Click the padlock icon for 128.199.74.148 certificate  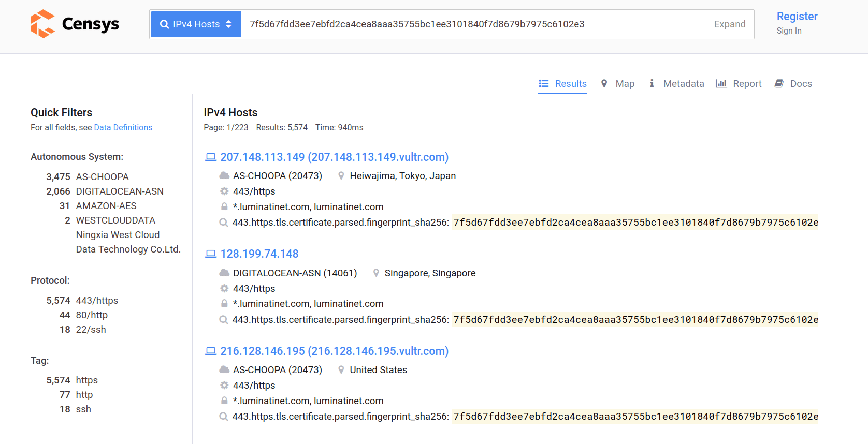coord(224,304)
